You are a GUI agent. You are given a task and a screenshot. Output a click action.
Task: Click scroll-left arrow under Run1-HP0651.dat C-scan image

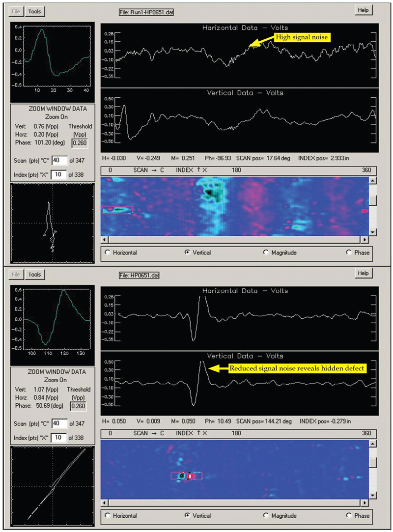click(x=104, y=240)
